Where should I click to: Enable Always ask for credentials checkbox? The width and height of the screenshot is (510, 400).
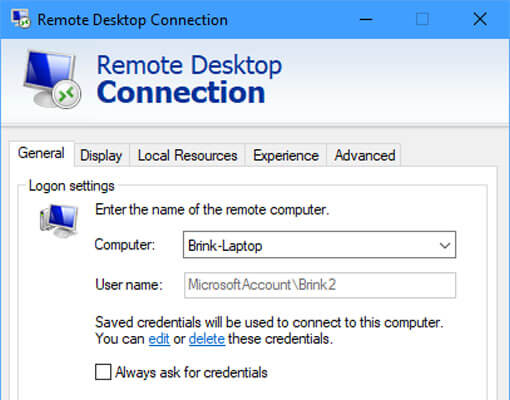[x=103, y=372]
